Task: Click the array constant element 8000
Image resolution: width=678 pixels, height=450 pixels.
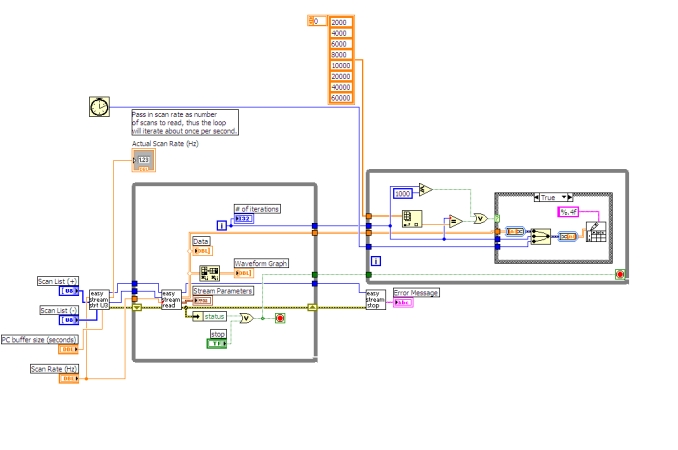Action: click(x=341, y=54)
